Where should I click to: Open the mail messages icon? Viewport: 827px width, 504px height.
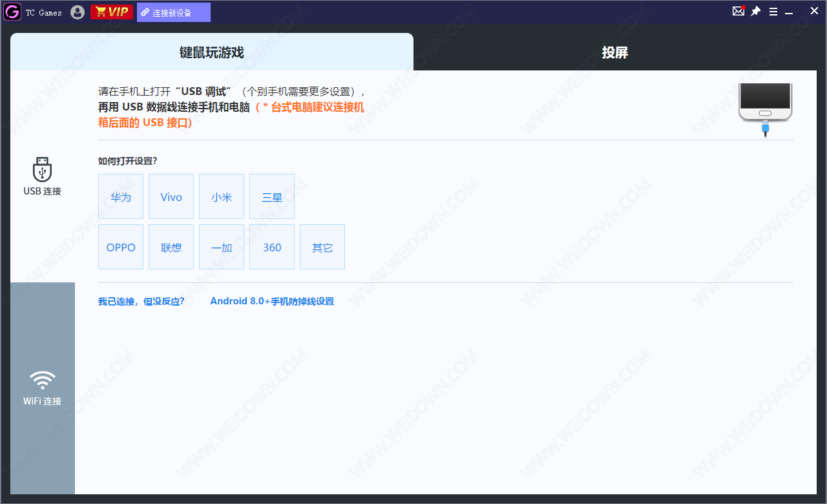coord(738,11)
